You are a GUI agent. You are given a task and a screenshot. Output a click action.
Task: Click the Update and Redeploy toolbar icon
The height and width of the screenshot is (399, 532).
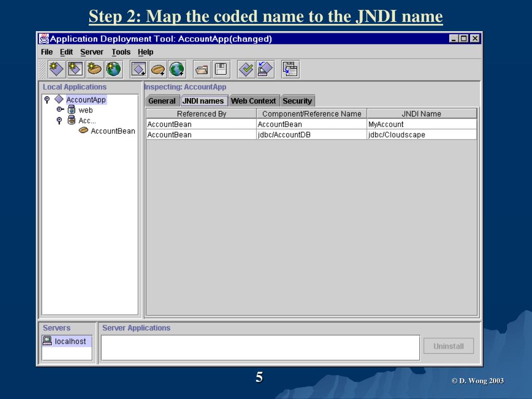pyautogui.click(x=290, y=69)
